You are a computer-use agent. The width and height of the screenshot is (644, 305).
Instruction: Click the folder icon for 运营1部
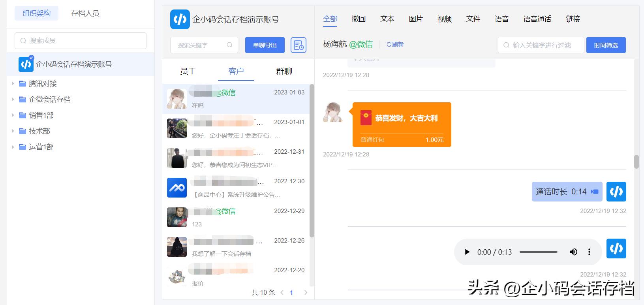[23, 147]
